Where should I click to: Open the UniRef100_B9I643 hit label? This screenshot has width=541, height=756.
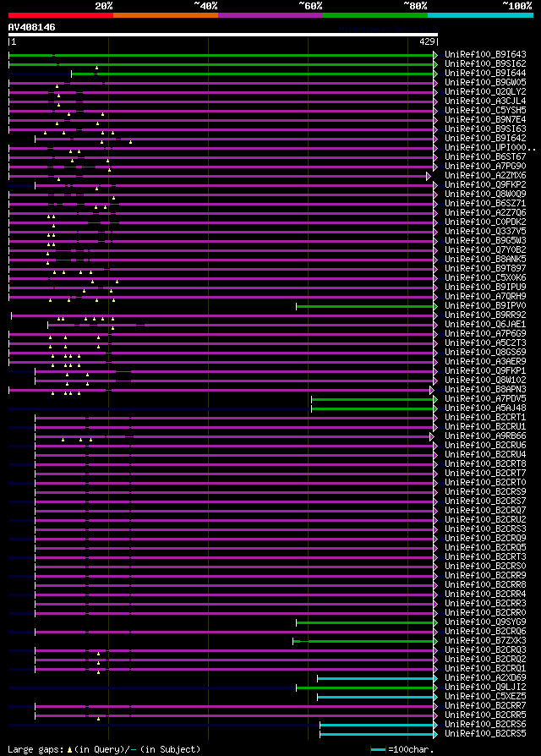485,54
